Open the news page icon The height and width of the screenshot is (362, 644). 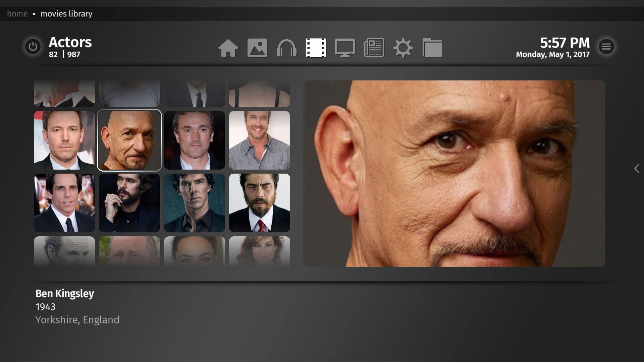(374, 48)
